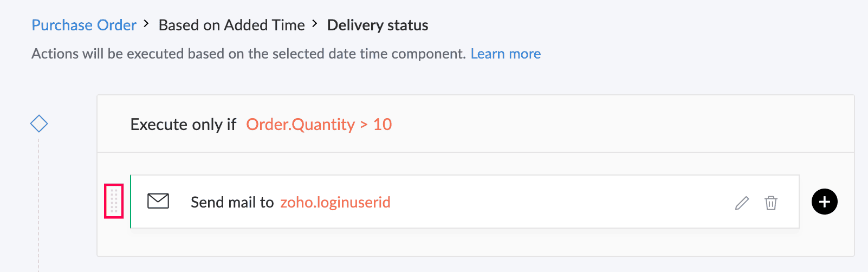Image resolution: width=868 pixels, height=272 pixels.
Task: Grab the dotted drag handle beside the mail action
Action: click(x=114, y=201)
